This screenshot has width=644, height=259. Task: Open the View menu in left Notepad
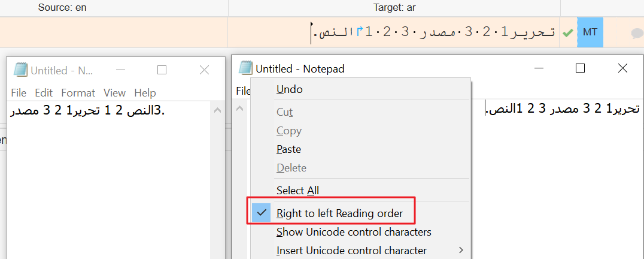pyautogui.click(x=114, y=93)
